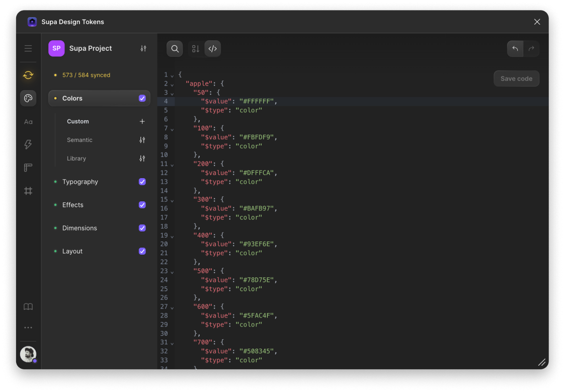
Task: Collapse the "apple" object on line 2
Action: (x=172, y=85)
